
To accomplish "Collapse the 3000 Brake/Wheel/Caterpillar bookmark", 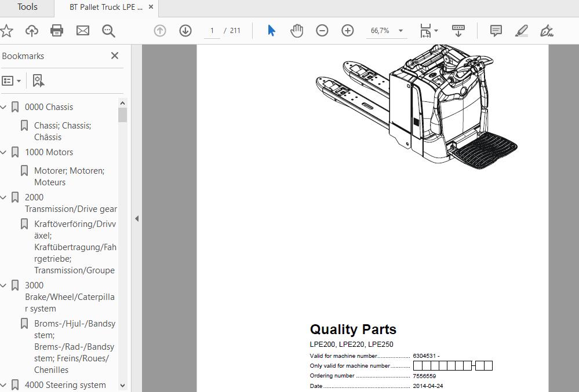I will coord(3,285).
